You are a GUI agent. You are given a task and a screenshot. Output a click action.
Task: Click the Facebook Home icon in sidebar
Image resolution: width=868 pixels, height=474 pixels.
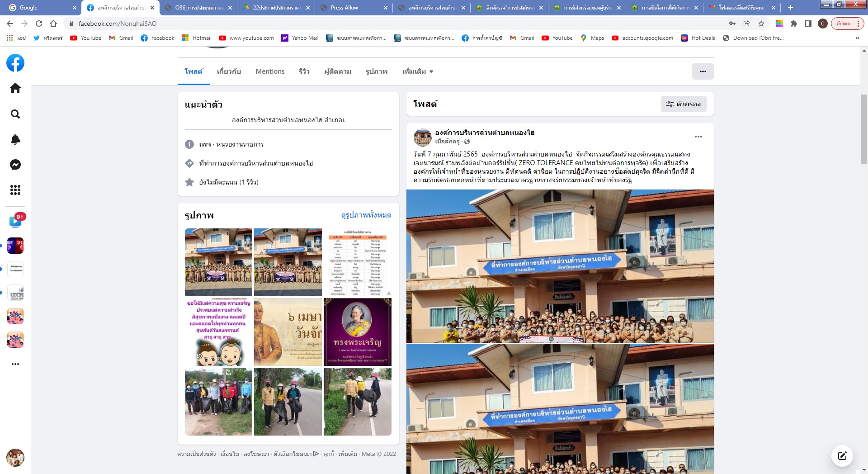(15, 88)
